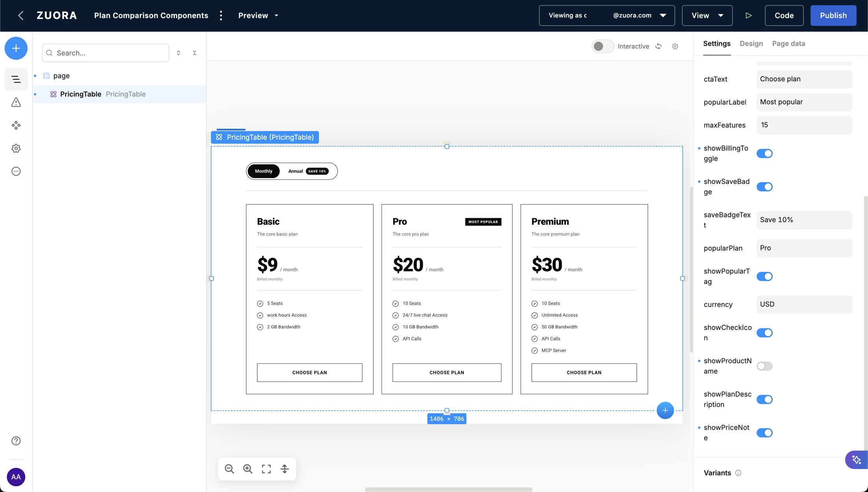
Task: Toggle showPriceNote switch
Action: point(765,433)
